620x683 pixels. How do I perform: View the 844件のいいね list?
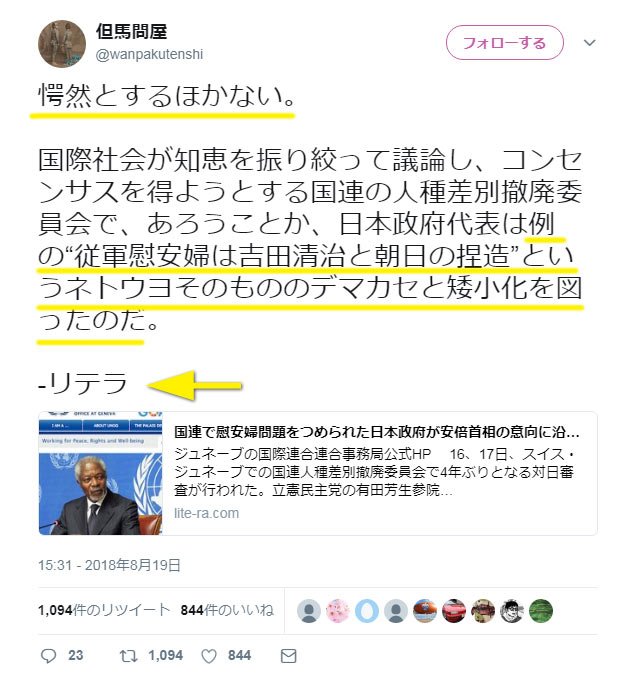227,610
